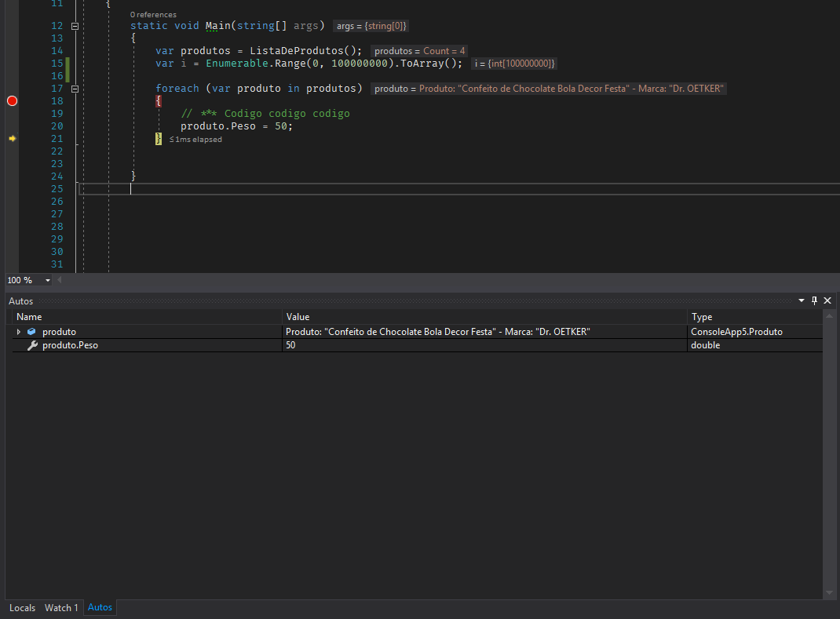Click the Type column header
The width and height of the screenshot is (840, 619).
754,317
